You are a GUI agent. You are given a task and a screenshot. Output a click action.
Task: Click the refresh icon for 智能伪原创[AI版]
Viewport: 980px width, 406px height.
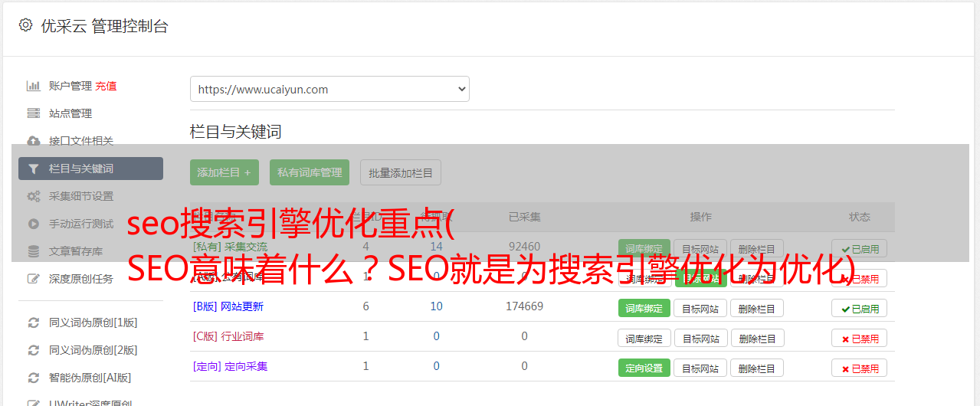pyautogui.click(x=33, y=378)
